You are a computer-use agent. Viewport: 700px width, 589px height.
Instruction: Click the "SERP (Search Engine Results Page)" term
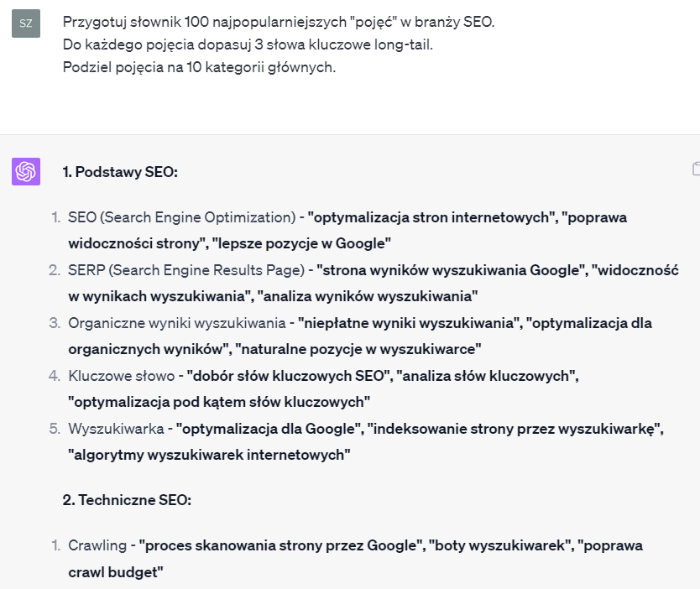[x=185, y=270]
